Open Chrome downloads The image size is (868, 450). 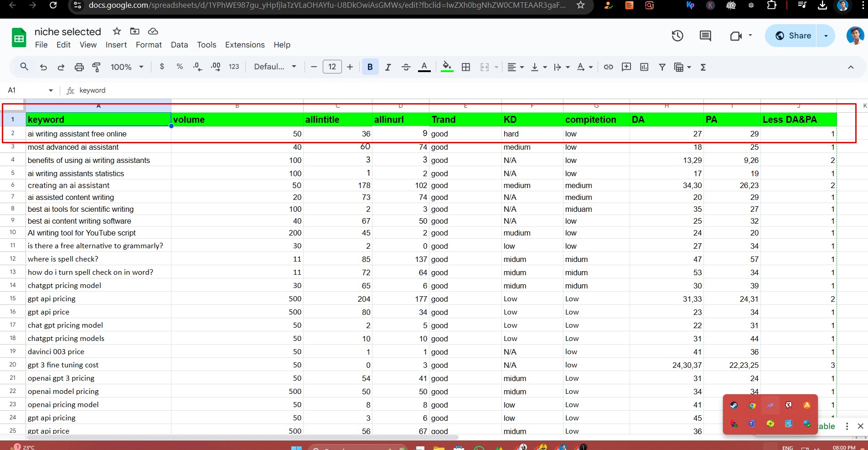click(x=822, y=5)
